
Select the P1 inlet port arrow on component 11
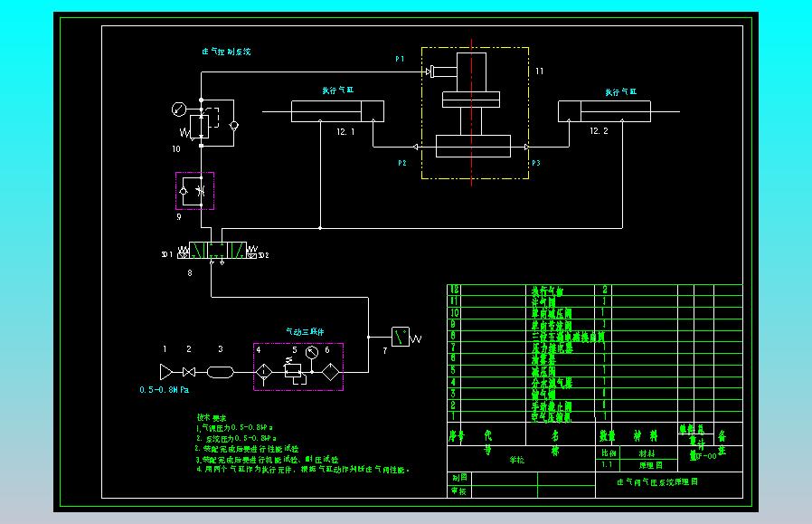[x=429, y=71]
